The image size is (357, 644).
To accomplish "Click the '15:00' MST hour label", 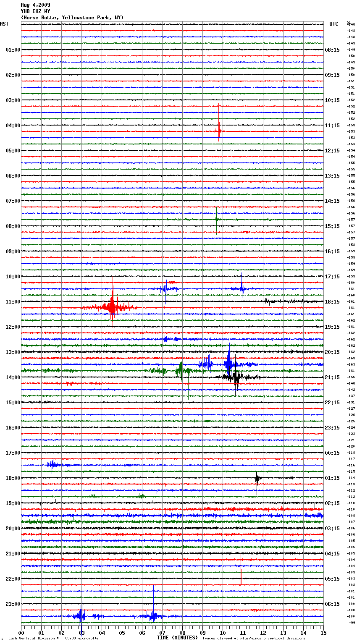I will point(13,403).
